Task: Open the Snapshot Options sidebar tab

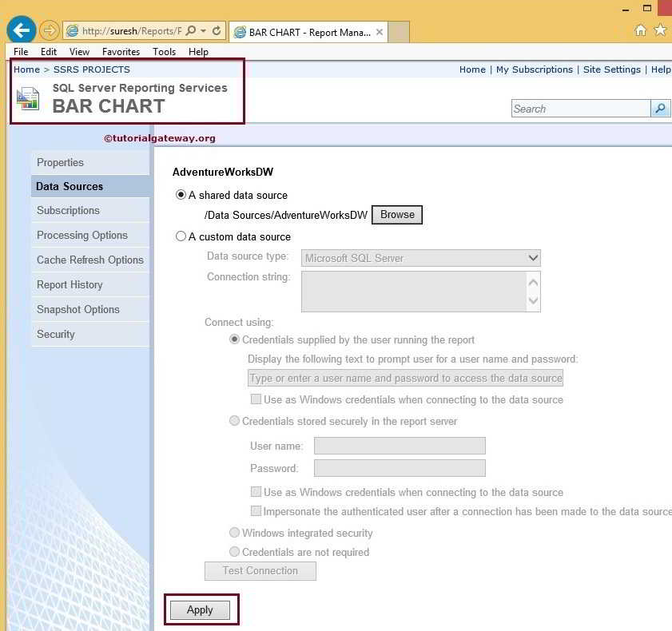Action: tap(90, 309)
